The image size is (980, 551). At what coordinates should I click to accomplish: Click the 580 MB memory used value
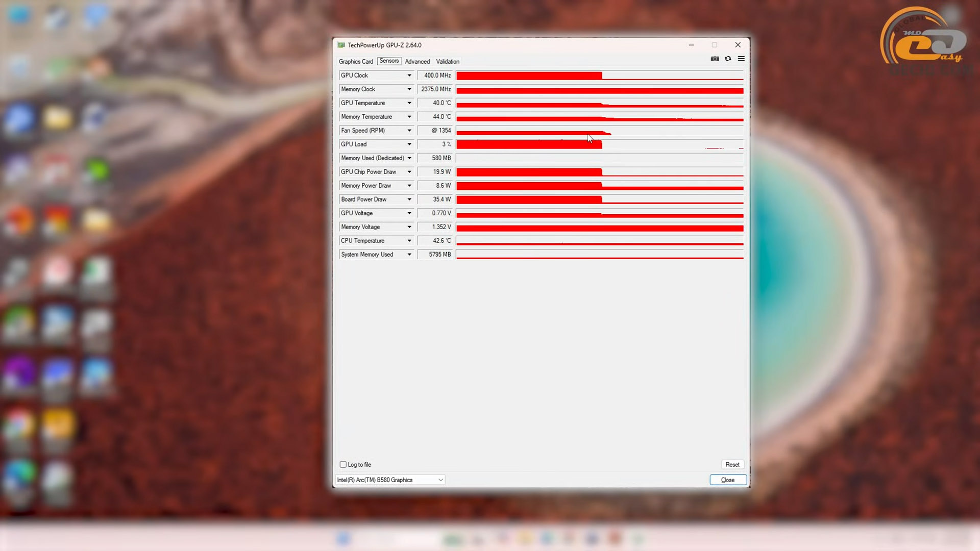pos(435,158)
